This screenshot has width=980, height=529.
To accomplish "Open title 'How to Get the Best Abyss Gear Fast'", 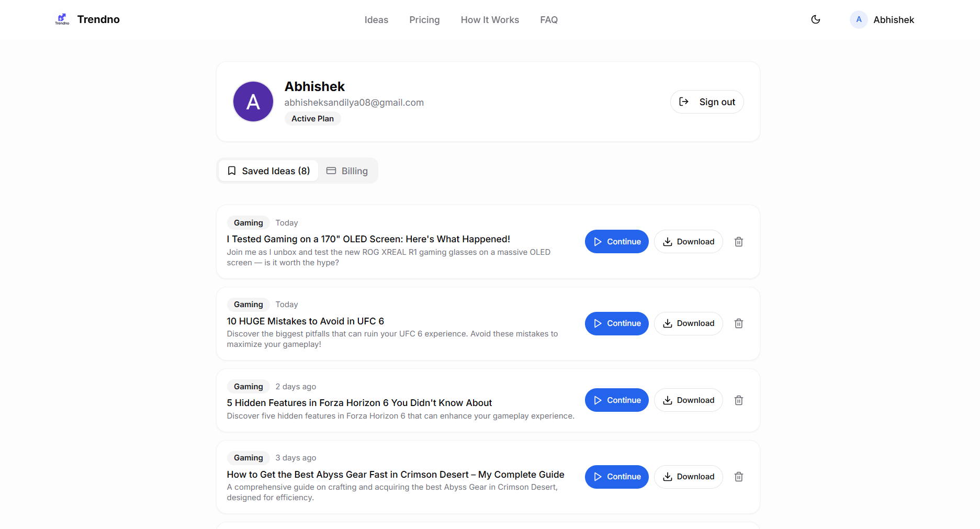I will pyautogui.click(x=396, y=475).
